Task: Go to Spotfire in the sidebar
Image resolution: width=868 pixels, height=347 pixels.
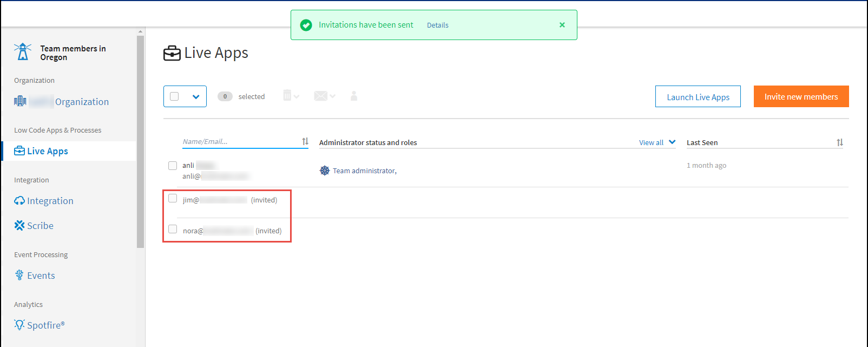Action: 45,325
